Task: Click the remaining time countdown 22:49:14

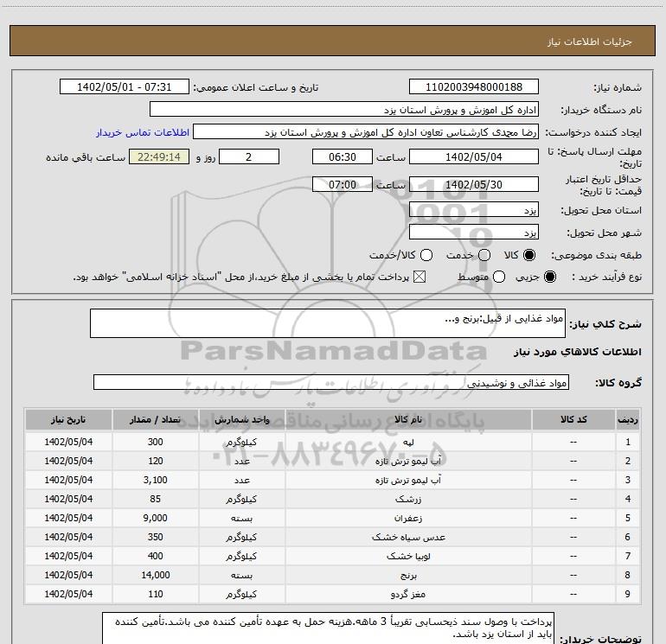Action: (x=159, y=156)
